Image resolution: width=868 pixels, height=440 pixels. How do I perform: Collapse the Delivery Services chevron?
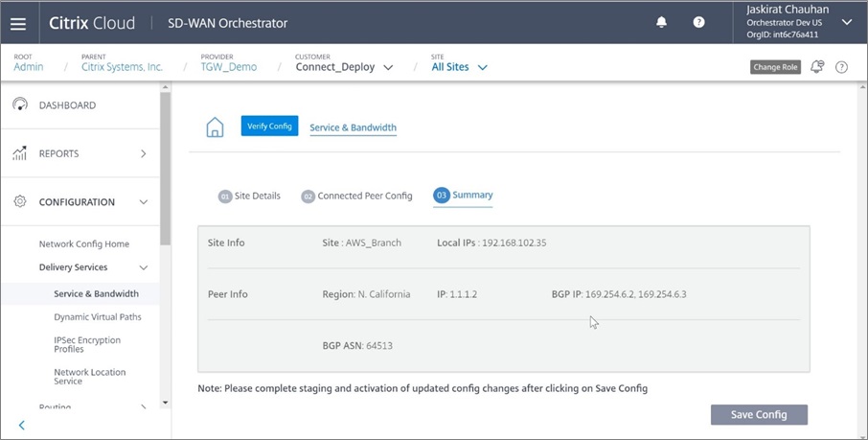[x=144, y=267]
